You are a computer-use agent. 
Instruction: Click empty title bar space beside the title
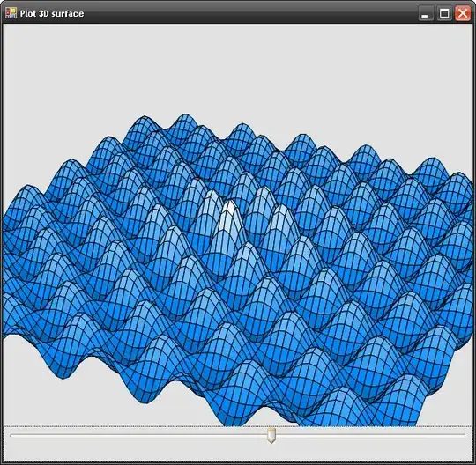[x=249, y=13]
